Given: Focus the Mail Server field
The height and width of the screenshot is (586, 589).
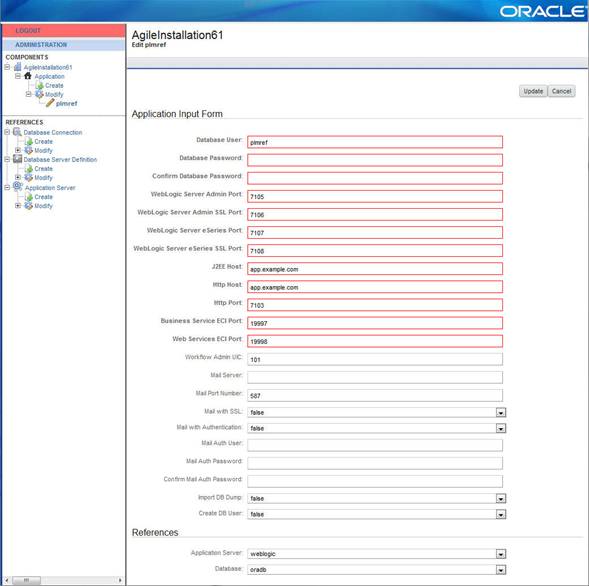Looking at the screenshot, I should [375, 377].
